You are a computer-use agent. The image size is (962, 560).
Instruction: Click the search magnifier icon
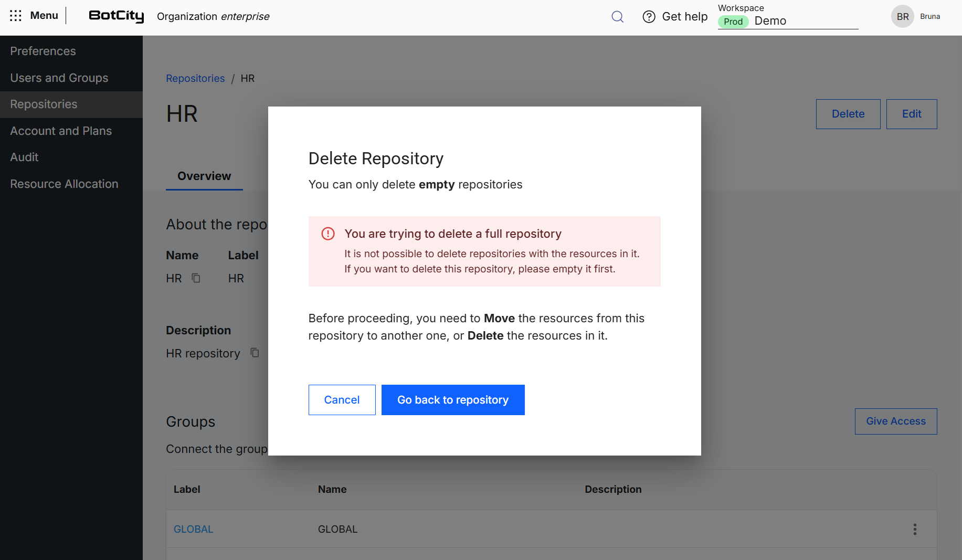618,17
